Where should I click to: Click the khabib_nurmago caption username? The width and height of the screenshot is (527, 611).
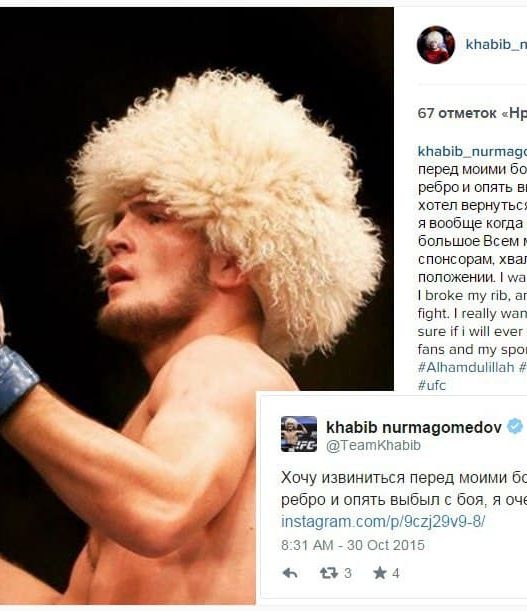(x=472, y=152)
